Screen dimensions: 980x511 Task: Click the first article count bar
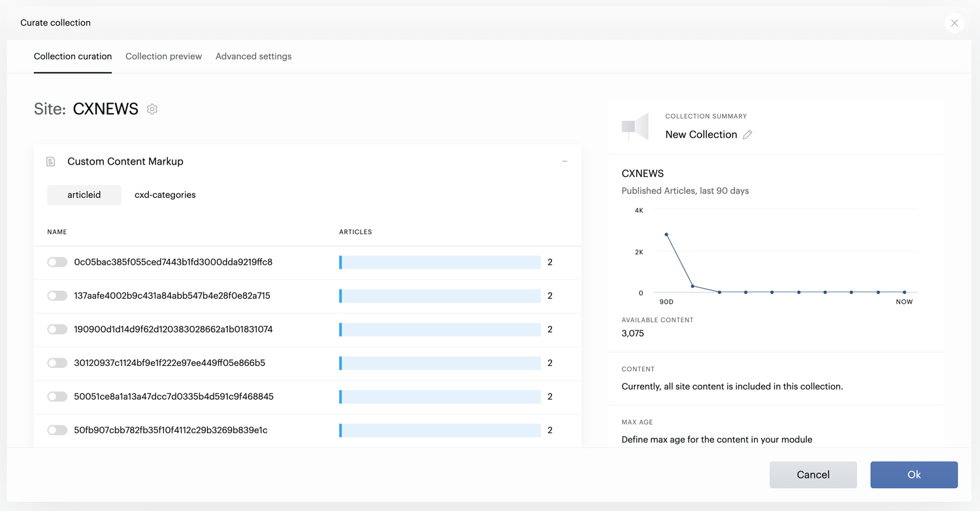[440, 262]
